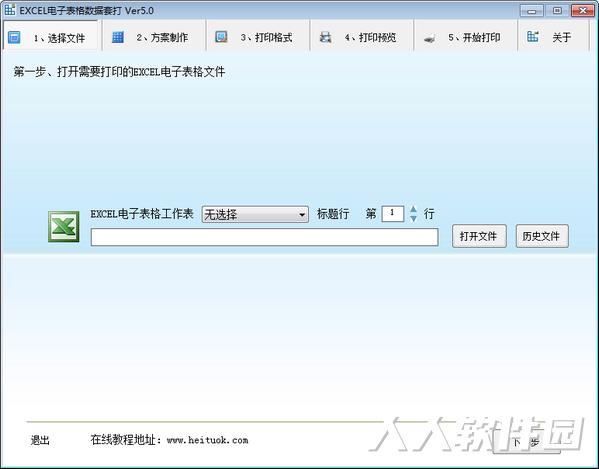Click the print preview icon beside 打印预览

click(x=325, y=37)
